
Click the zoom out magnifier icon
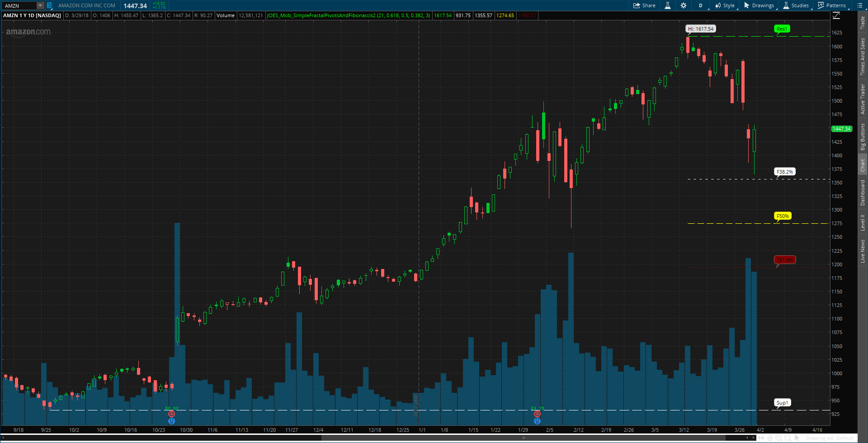pyautogui.click(x=787, y=438)
